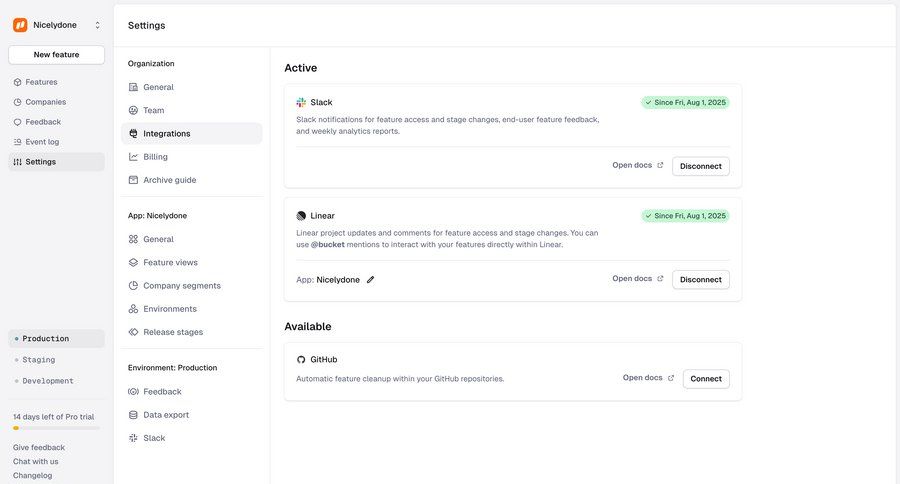Click the Linear logo icon
The width and height of the screenshot is (900, 484).
301,216
